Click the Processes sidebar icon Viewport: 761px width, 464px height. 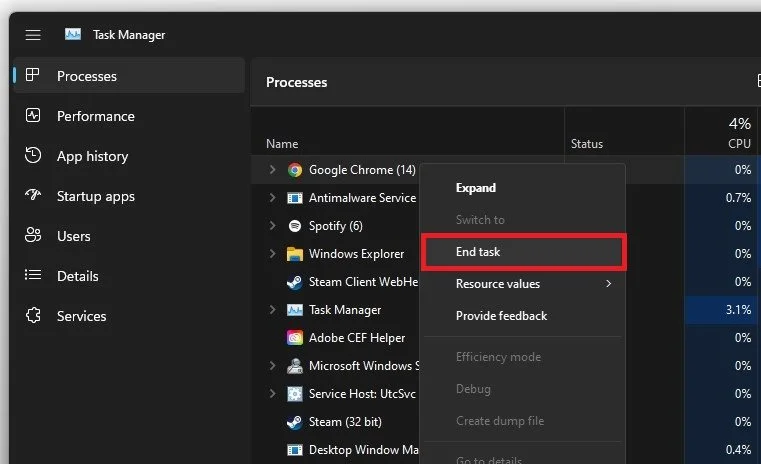click(33, 75)
